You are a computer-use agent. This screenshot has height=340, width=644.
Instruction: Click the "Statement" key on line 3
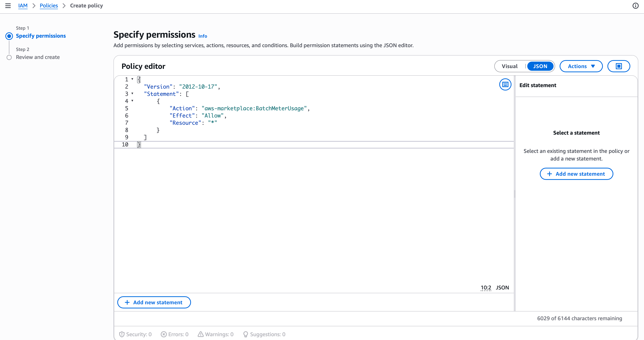click(x=161, y=94)
